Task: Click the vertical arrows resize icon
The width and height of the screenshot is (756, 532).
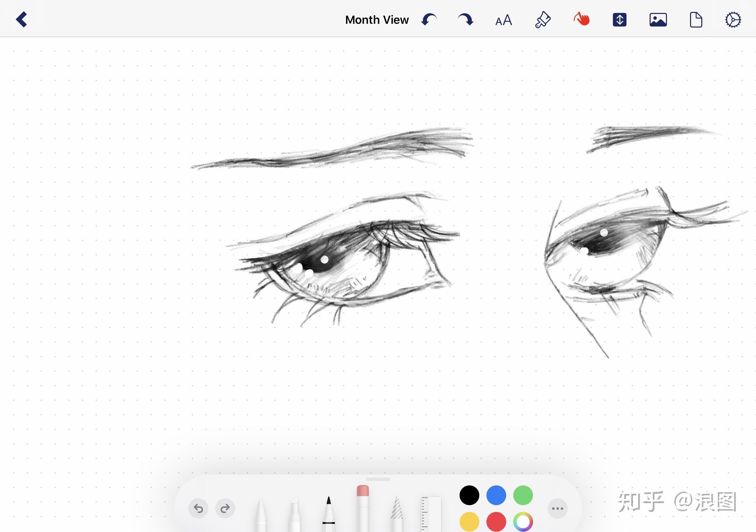Action: 620,20
